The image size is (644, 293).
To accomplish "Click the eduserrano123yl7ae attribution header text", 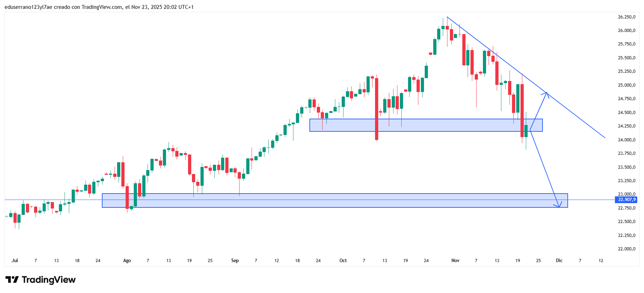I will 99,7.
